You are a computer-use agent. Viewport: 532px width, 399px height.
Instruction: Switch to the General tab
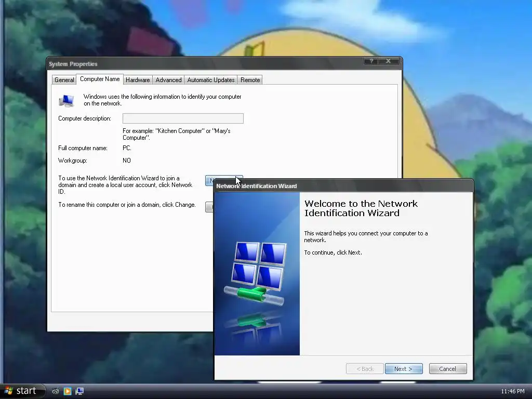[x=64, y=79]
